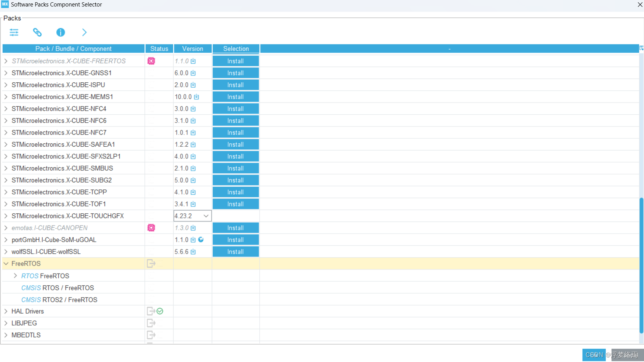Expand the RTOS FreeRTOS bundle
Screen dimensions: 644x362
(x=16, y=276)
